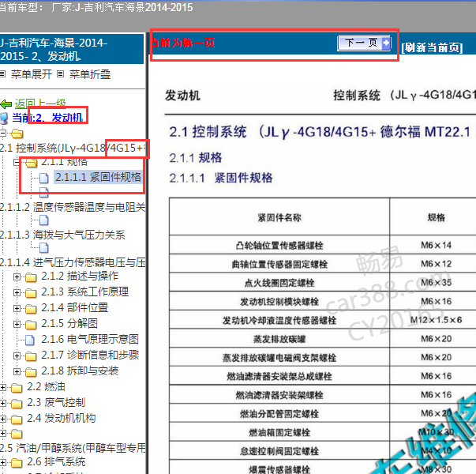
Task: Open the 当前:2、发动机 link
Action: click(47, 118)
